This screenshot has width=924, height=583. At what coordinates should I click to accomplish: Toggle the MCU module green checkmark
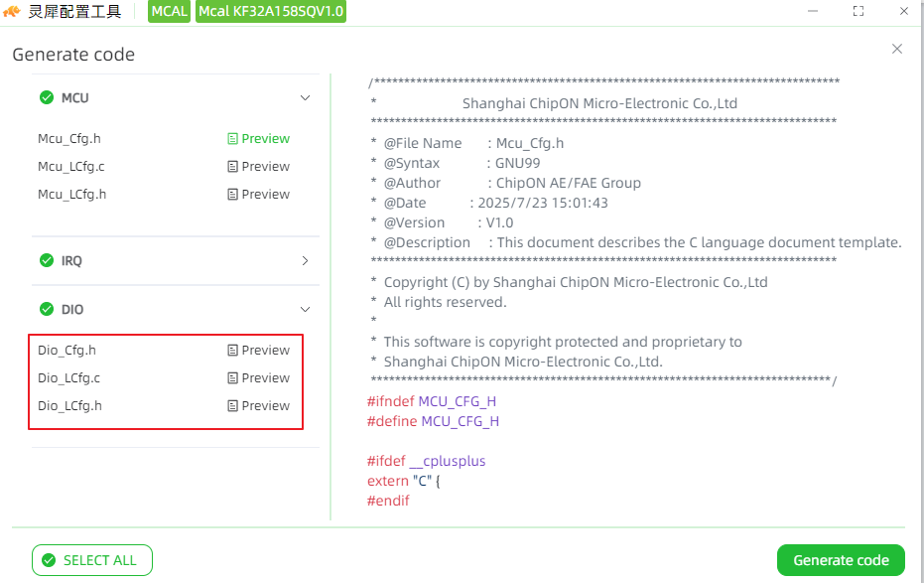click(x=47, y=98)
